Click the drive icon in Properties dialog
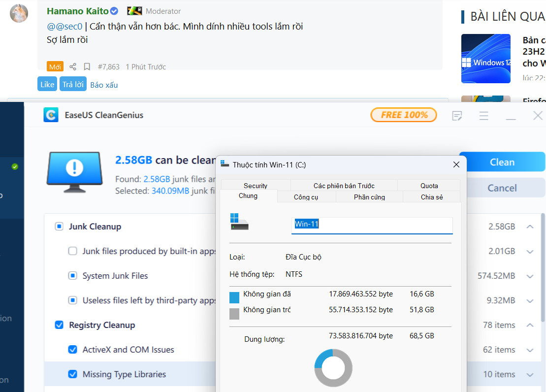The image size is (546, 392). point(239,222)
